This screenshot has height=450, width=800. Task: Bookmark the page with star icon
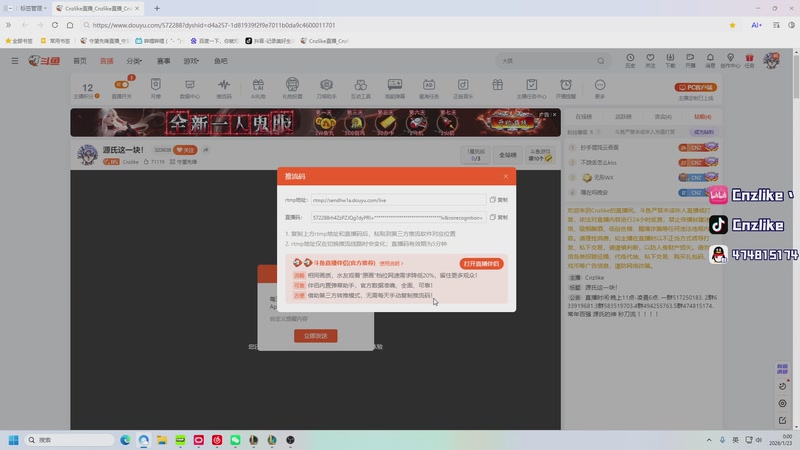pos(732,25)
